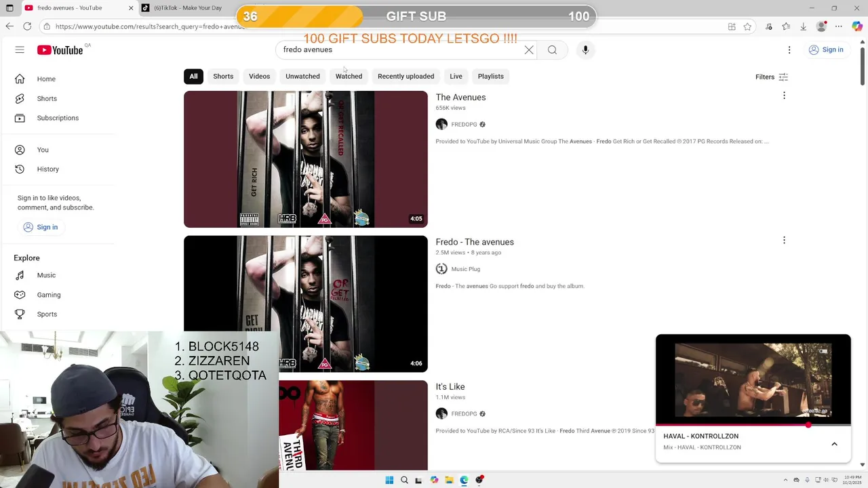
Task: Click 'The Avenues' video title
Action: coord(460,98)
